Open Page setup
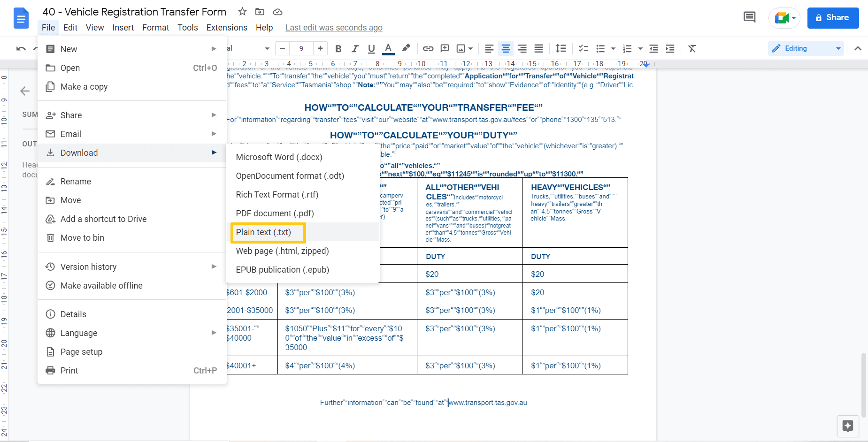Screen dimensions: 868x442 click(x=132, y=351)
